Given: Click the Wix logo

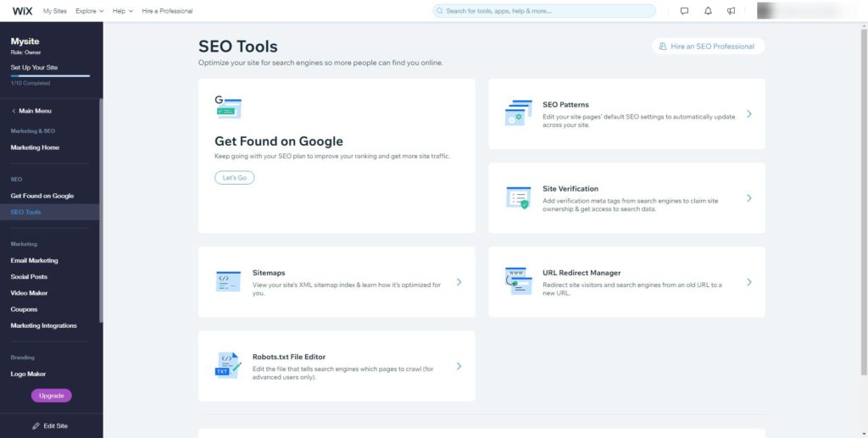Looking at the screenshot, I should tap(22, 11).
